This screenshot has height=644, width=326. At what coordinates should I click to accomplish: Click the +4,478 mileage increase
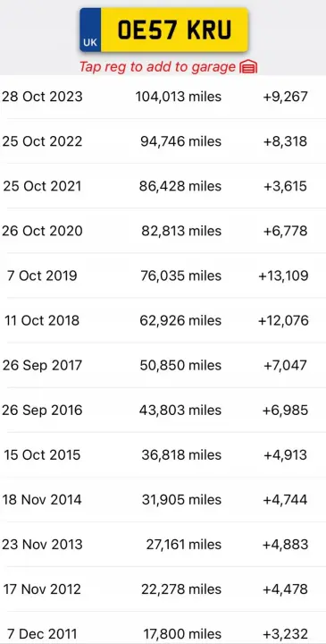tap(285, 589)
